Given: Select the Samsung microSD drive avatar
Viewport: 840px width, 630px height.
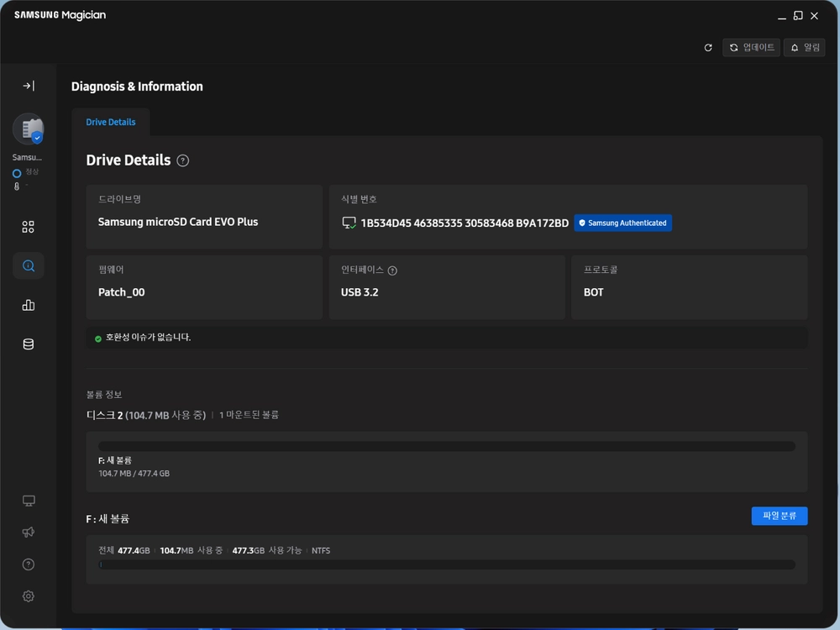Looking at the screenshot, I should tap(29, 129).
